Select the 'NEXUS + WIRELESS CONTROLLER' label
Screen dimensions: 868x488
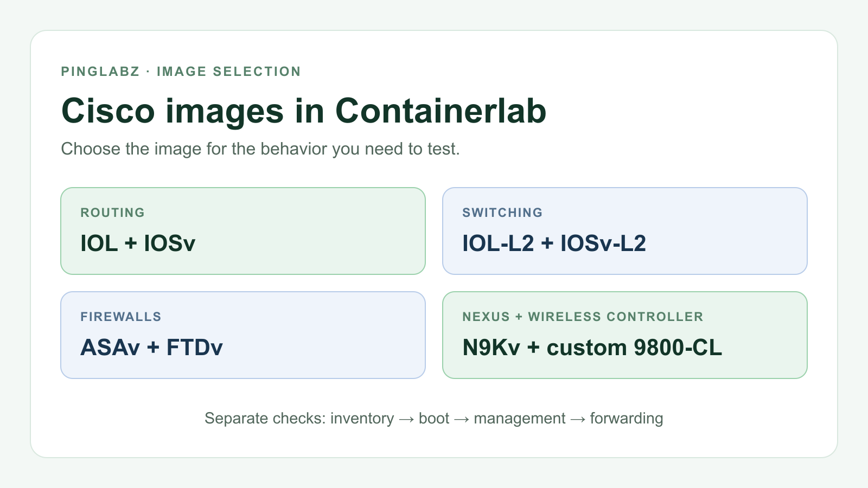tap(583, 317)
